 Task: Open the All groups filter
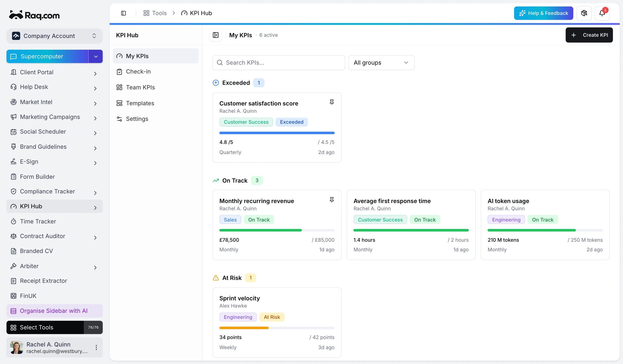pos(381,62)
